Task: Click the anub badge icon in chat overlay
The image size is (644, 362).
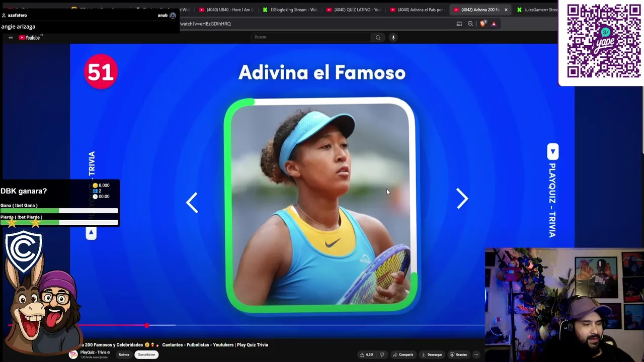Action: pos(173,16)
